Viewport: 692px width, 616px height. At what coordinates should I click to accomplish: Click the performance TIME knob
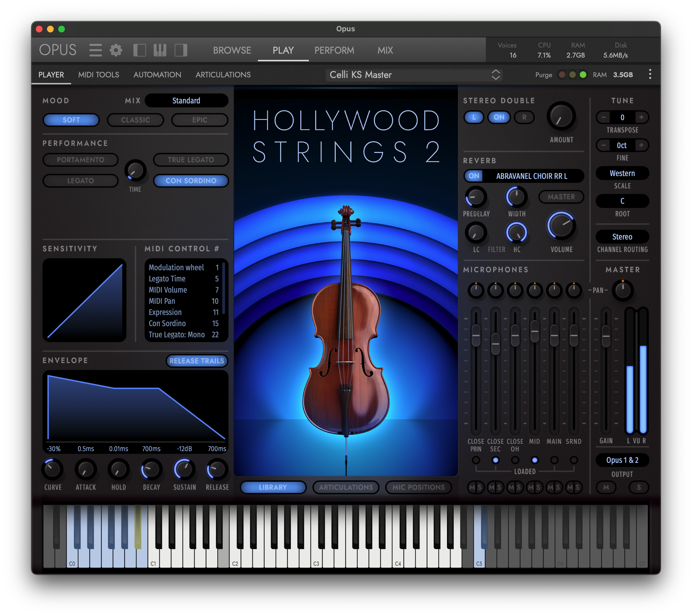click(135, 170)
